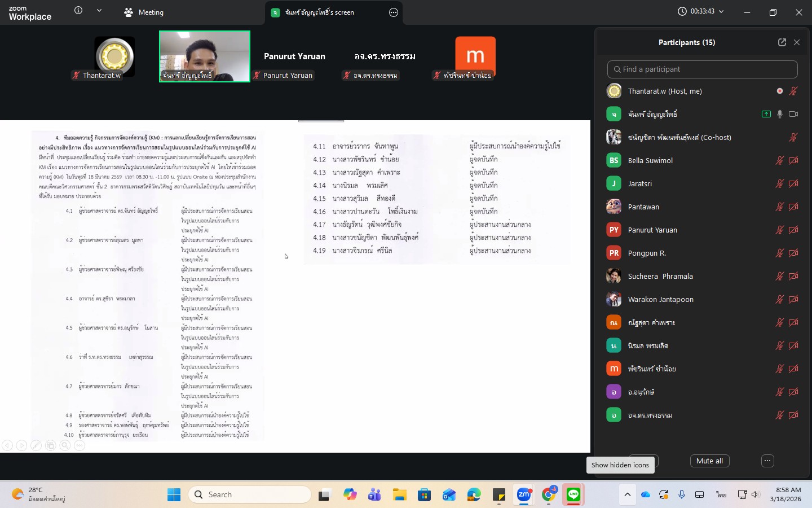Select Thantarat.w video thumbnail
Viewport: 812px width, 508px height.
coord(114,56)
